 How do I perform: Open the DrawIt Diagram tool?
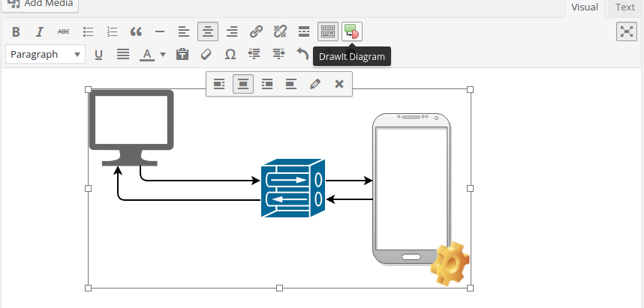click(352, 31)
